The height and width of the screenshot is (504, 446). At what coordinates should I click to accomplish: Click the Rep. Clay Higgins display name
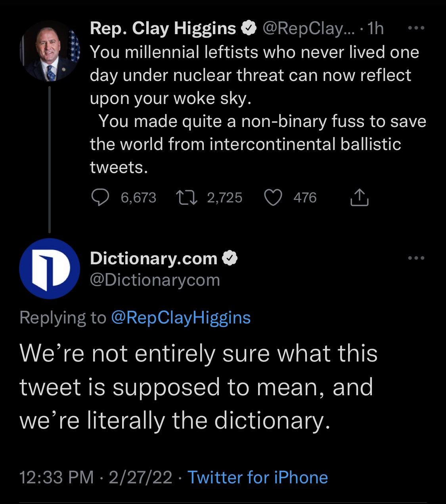163,28
